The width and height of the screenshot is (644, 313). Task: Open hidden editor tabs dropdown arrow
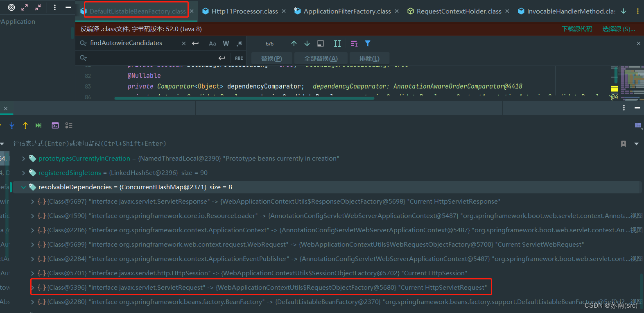[x=624, y=11]
